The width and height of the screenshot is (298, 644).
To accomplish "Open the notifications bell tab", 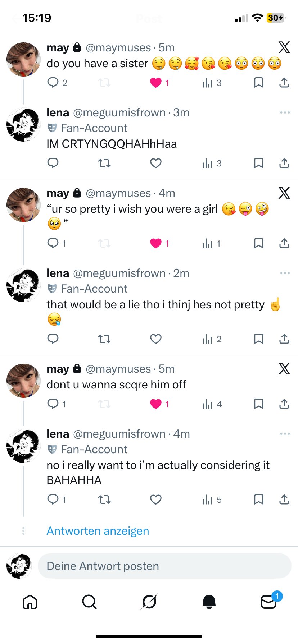I will click(209, 602).
